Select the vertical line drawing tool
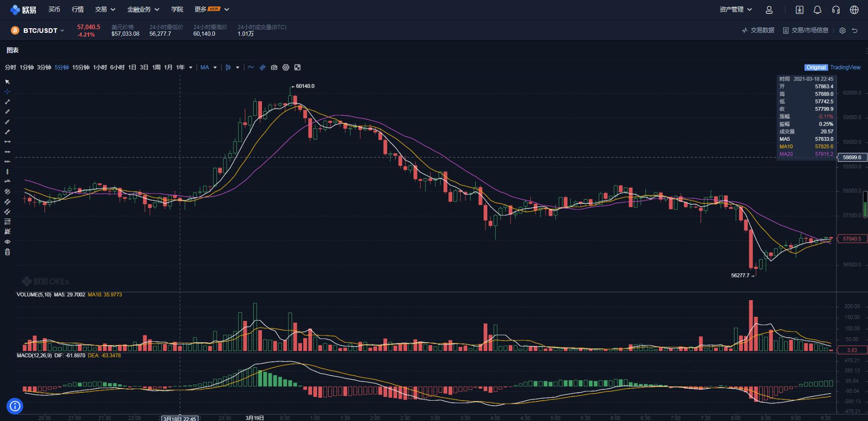 (x=7, y=172)
